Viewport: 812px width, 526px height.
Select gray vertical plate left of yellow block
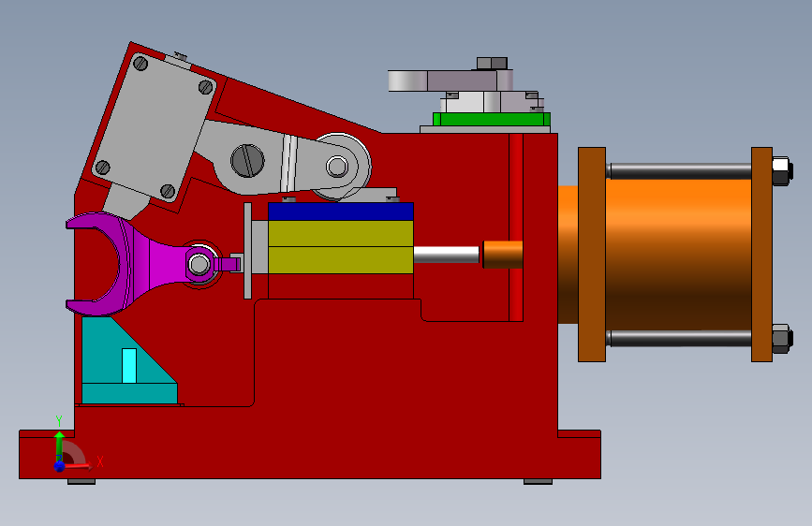coord(247,251)
